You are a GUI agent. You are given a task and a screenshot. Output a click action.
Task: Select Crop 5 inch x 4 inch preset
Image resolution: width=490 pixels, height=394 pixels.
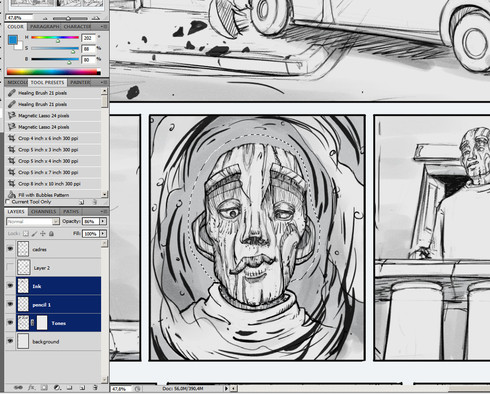point(53,161)
